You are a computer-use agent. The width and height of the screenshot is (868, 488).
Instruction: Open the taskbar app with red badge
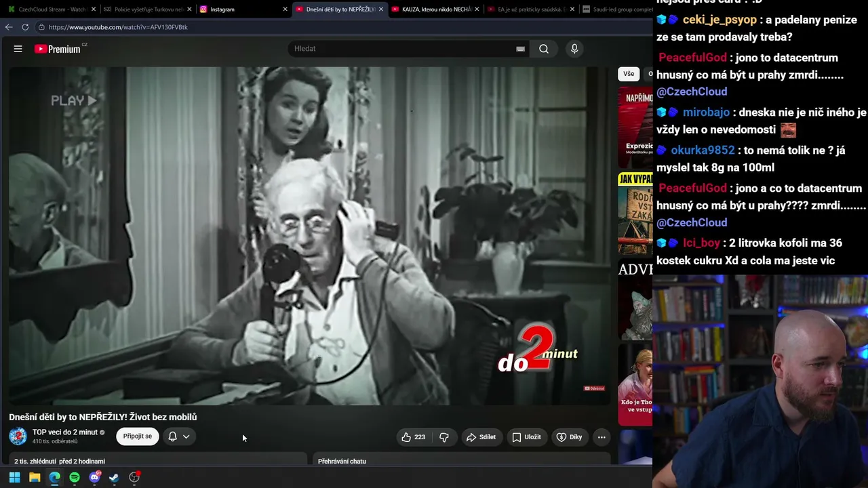tap(134, 477)
